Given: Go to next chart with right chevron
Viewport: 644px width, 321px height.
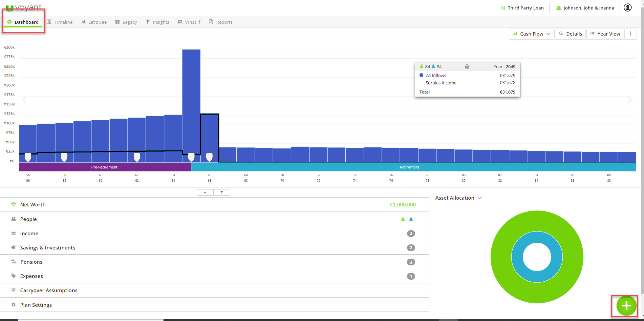Looking at the screenshot, I should click(x=630, y=100).
